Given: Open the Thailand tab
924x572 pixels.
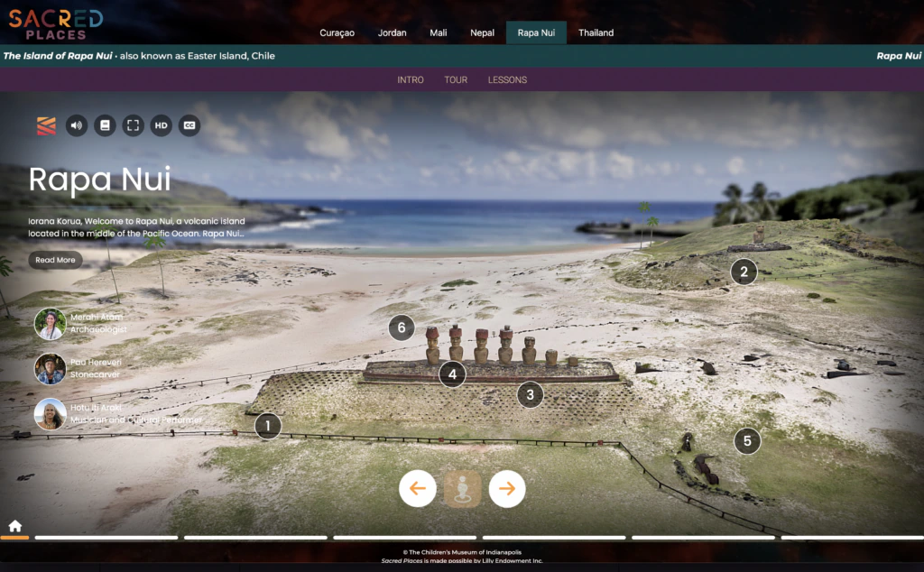Looking at the screenshot, I should tap(596, 33).
